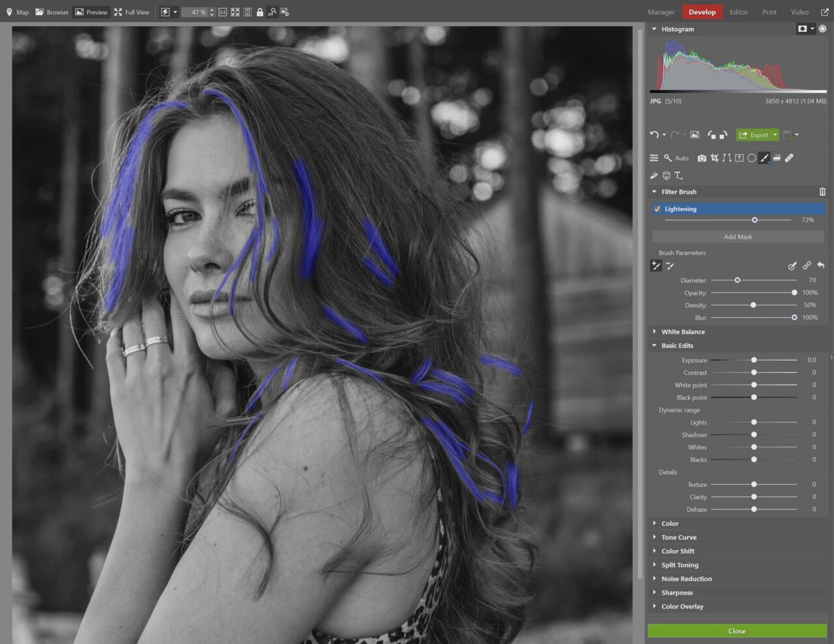Select the Crop tool
This screenshot has height=644, width=834.
point(715,158)
